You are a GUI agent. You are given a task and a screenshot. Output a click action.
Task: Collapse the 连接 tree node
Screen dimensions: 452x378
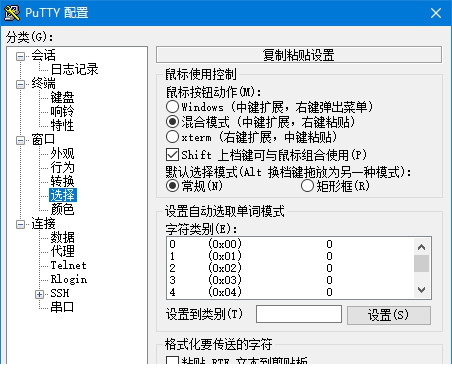click(20, 224)
